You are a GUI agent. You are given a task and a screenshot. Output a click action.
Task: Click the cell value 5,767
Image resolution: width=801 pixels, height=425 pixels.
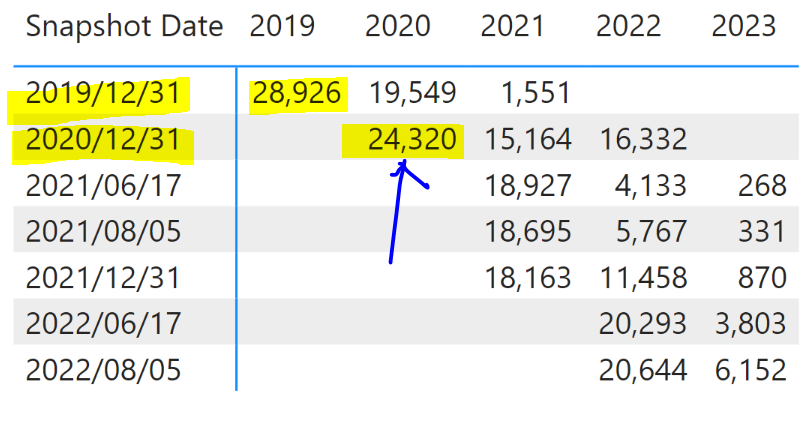point(651,231)
